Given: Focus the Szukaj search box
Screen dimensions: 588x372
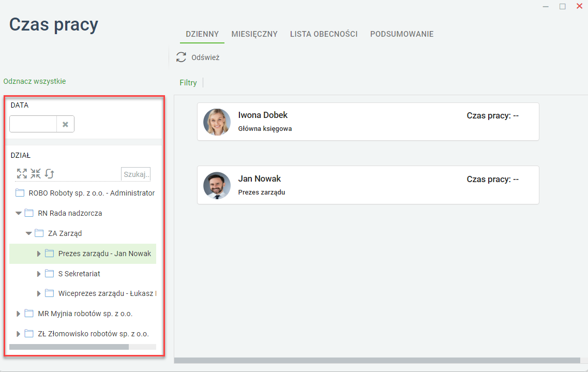Looking at the screenshot, I should pos(135,174).
